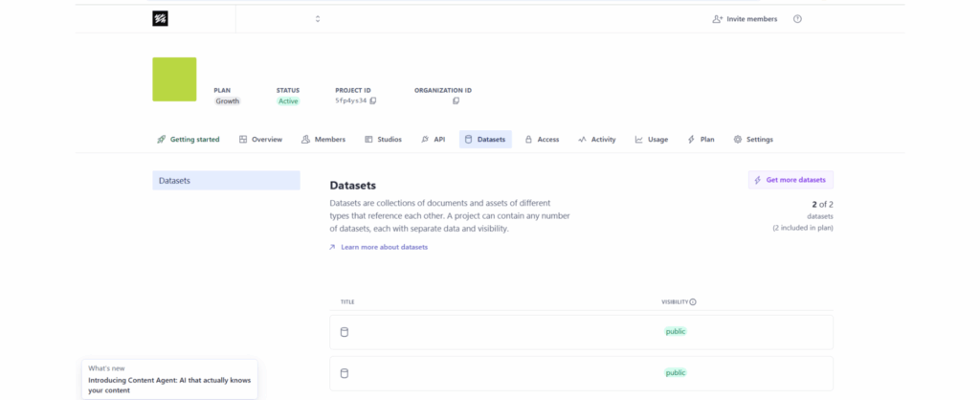Expand the project switcher chevron

[318, 18]
